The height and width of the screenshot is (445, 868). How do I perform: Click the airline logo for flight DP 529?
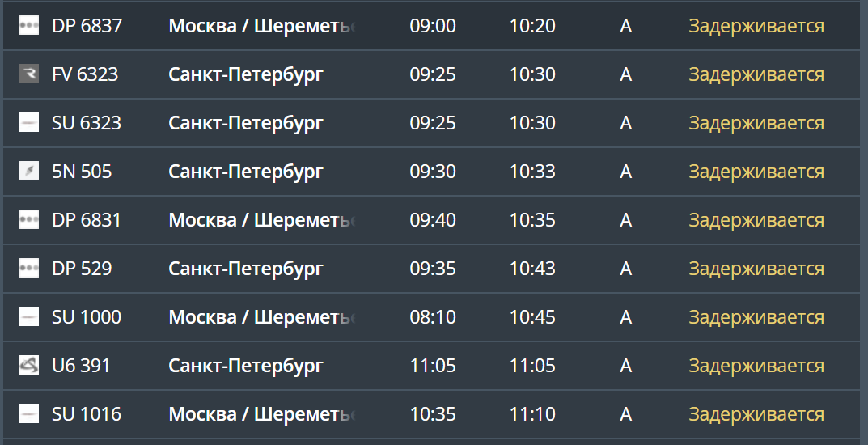[29, 269]
